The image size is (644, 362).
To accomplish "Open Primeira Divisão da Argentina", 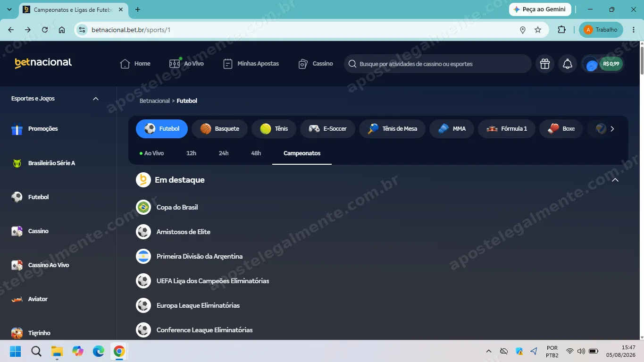I will point(189,256).
